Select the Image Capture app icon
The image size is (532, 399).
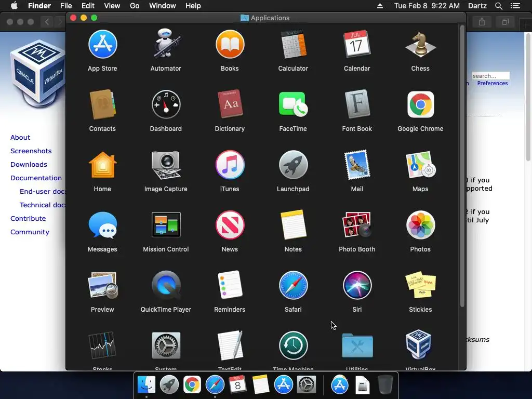pos(166,165)
